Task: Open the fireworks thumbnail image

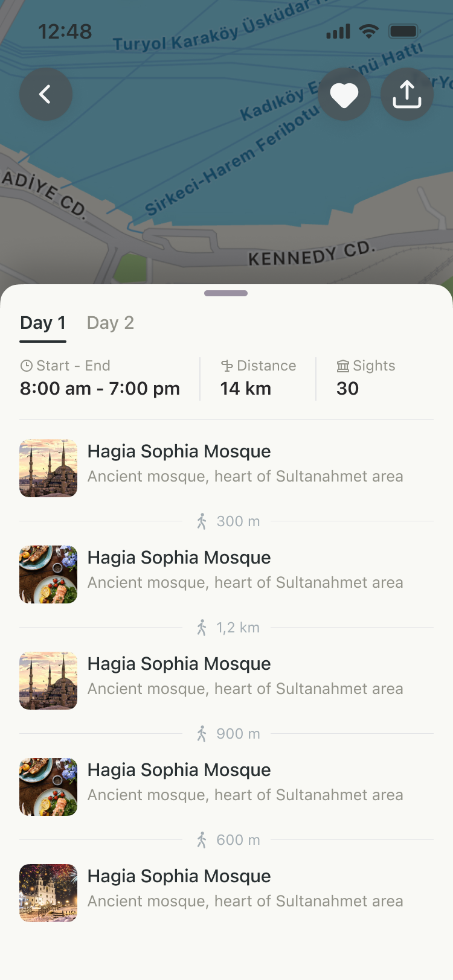Action: [48, 893]
